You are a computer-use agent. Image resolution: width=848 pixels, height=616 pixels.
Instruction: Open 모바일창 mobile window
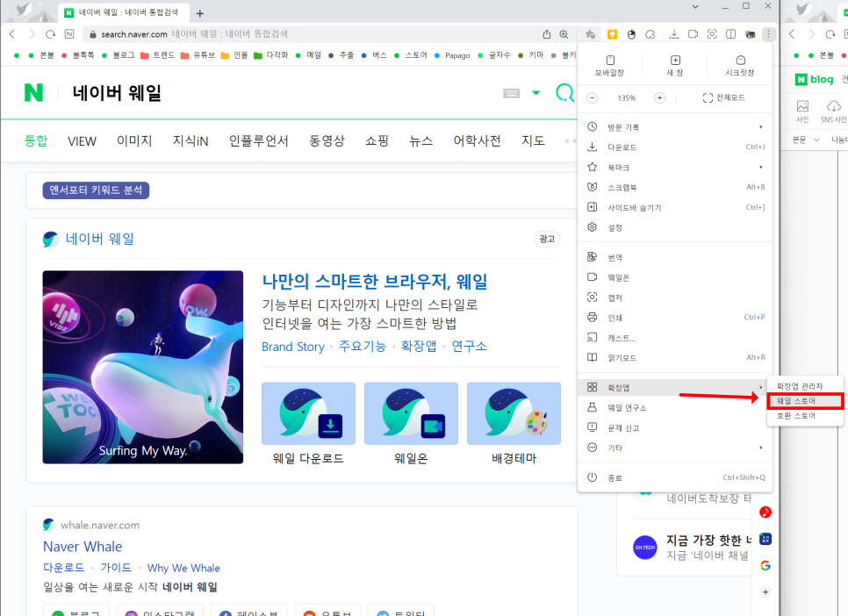coord(610,66)
